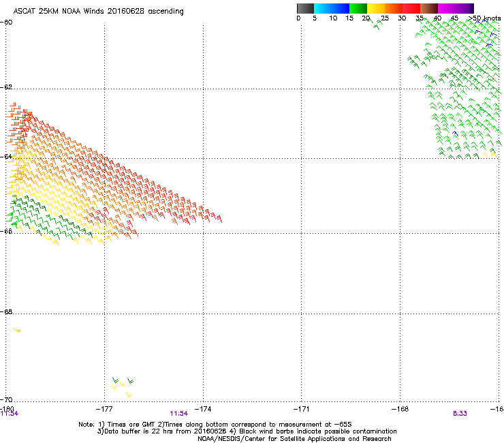Click the '-177' longitude axis label
This screenshot has height=443, width=504.
pyautogui.click(x=104, y=409)
